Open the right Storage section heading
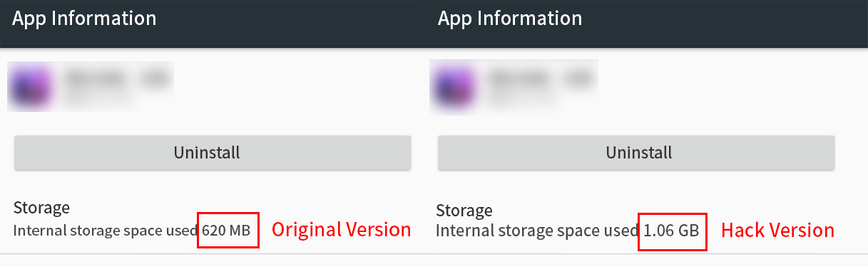The image size is (868, 267). (x=464, y=211)
